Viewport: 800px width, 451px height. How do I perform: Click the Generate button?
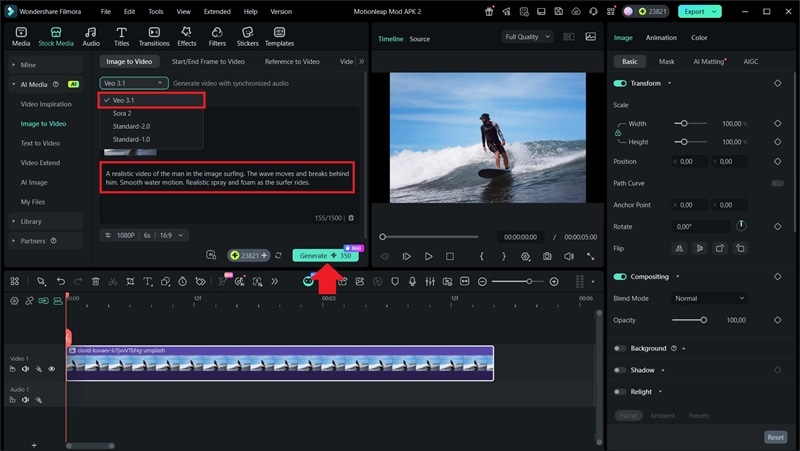(x=325, y=256)
